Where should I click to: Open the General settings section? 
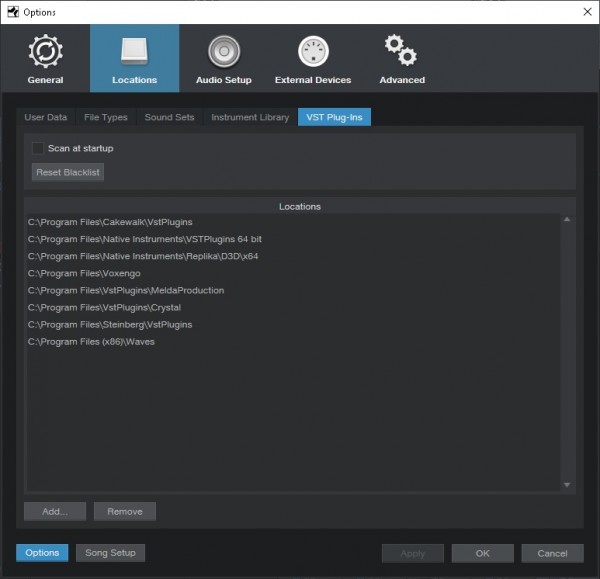pos(45,58)
